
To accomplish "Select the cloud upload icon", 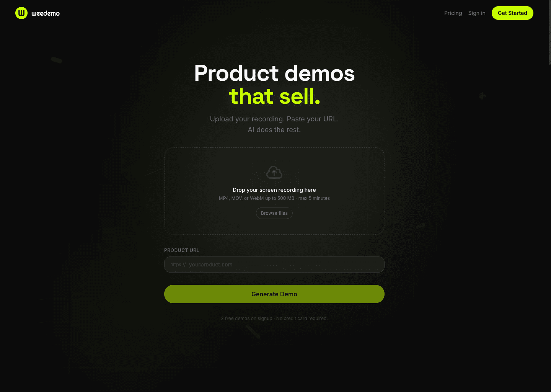I will tap(274, 172).
